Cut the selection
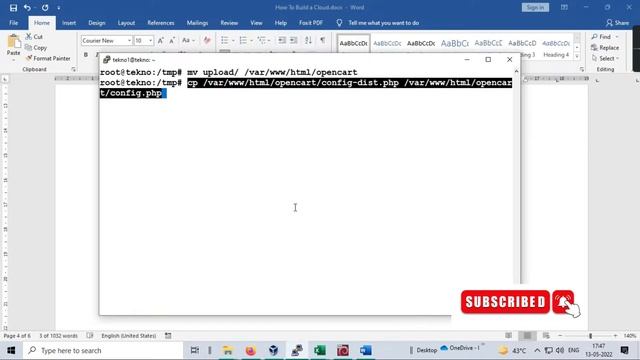Image resolution: width=640 pixels, height=360 pixels. 34,37
